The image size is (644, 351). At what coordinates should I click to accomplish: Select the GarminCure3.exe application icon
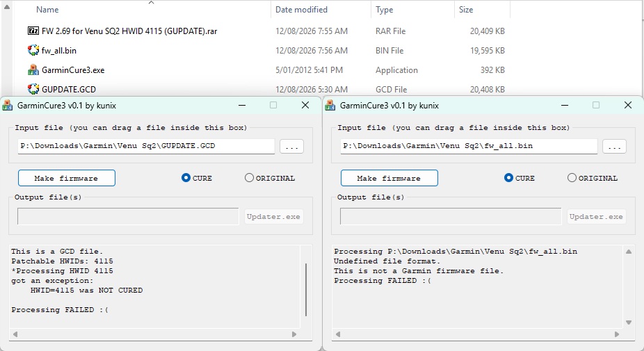point(33,70)
